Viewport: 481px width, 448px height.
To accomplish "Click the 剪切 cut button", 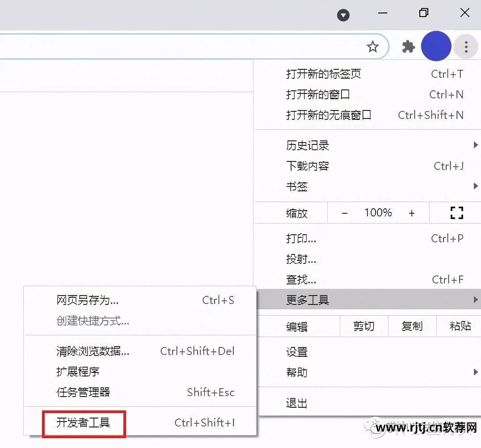I will tap(364, 326).
